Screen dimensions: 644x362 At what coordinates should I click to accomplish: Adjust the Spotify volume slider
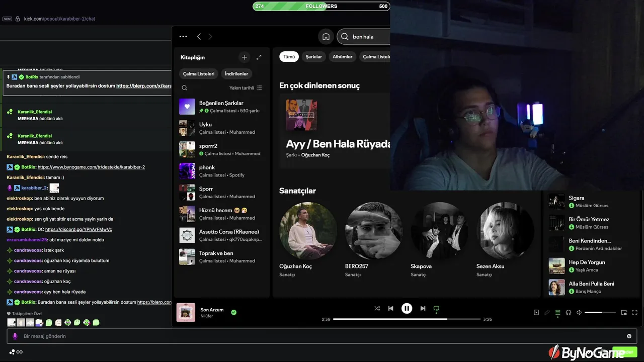coord(600,312)
